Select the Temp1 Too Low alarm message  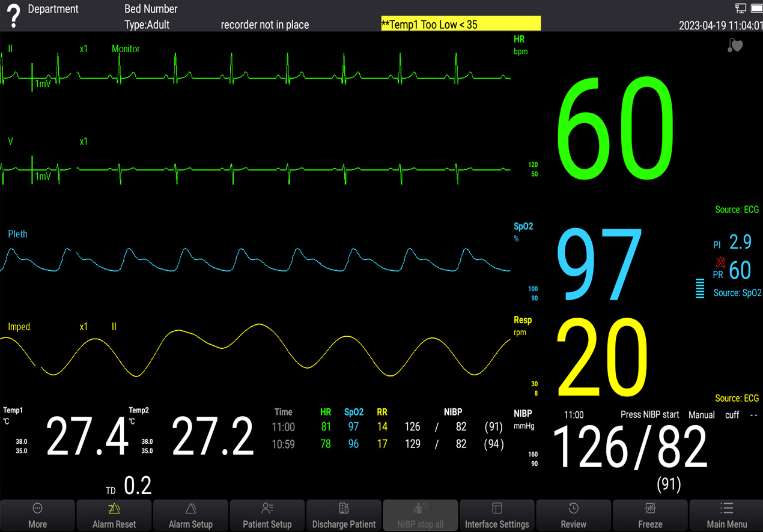pyautogui.click(x=461, y=25)
